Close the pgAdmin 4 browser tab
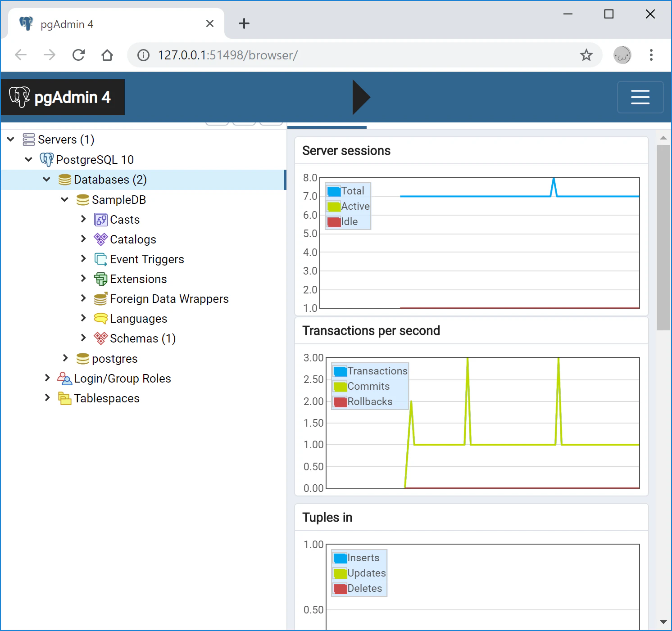This screenshot has width=672, height=631. coord(210,24)
